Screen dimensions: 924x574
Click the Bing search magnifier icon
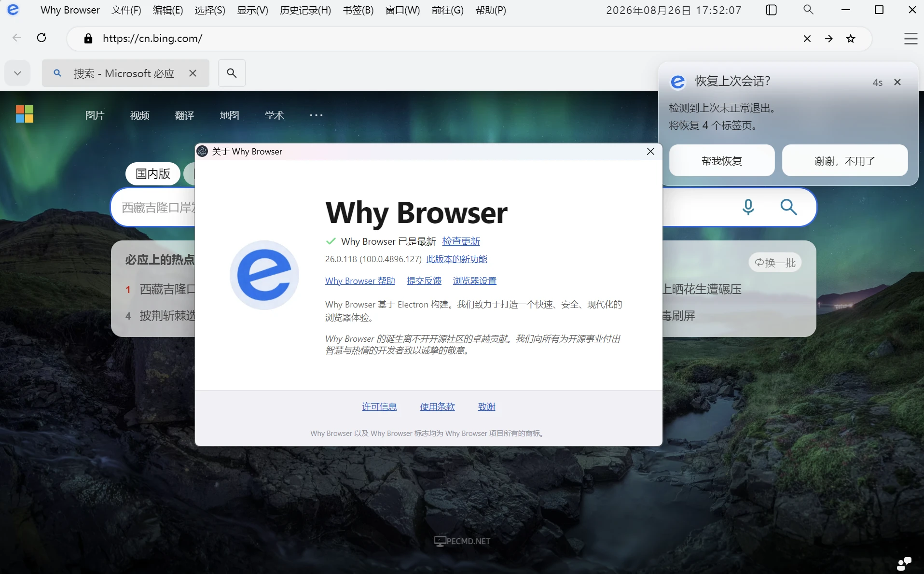(x=788, y=207)
